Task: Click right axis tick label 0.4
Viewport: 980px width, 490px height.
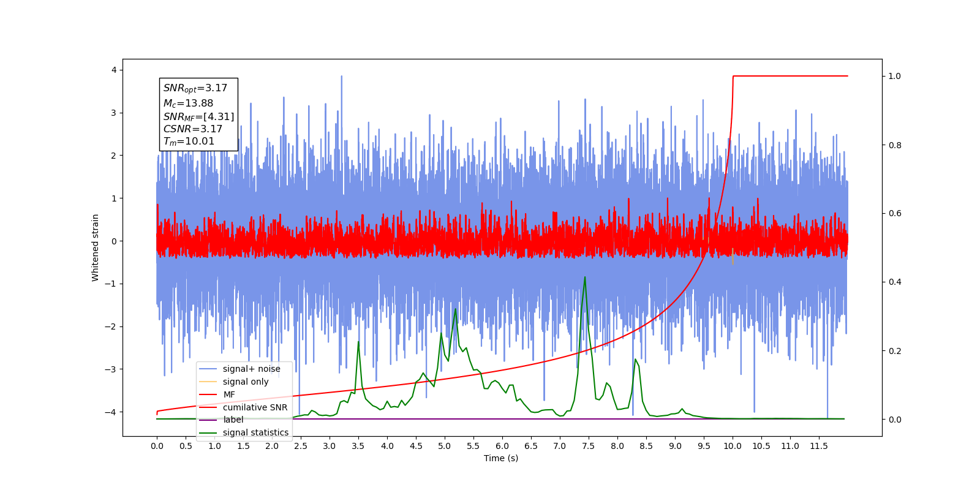Action: (895, 282)
